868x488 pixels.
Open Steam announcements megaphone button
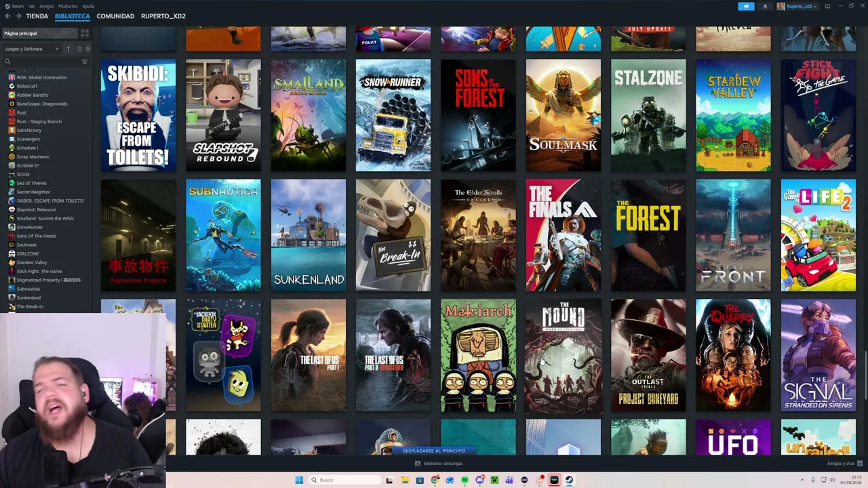point(746,6)
